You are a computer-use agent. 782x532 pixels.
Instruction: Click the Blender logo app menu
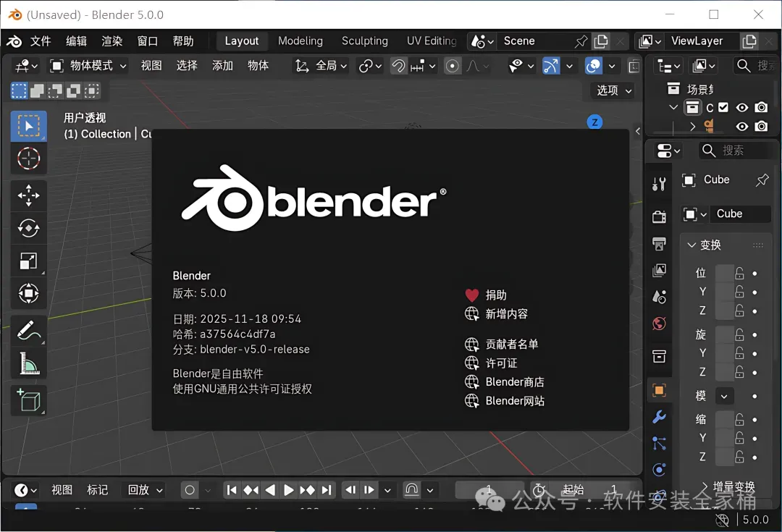click(14, 41)
